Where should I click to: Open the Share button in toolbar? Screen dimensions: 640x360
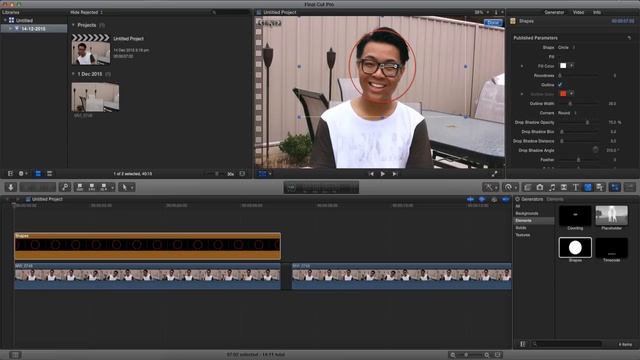[630, 187]
